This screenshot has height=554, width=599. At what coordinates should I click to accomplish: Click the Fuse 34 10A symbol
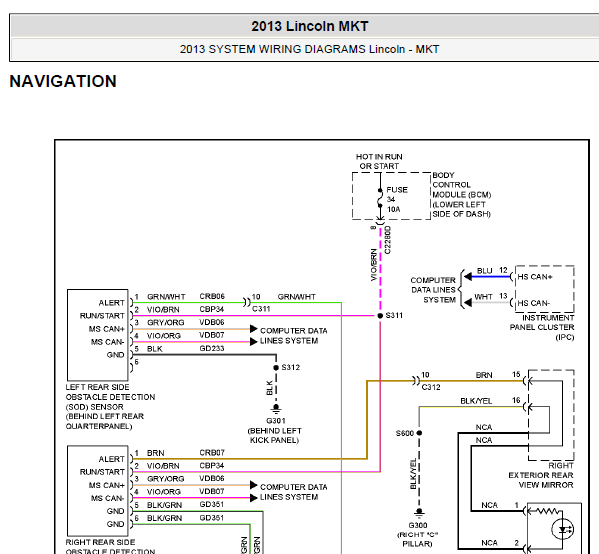tap(380, 198)
